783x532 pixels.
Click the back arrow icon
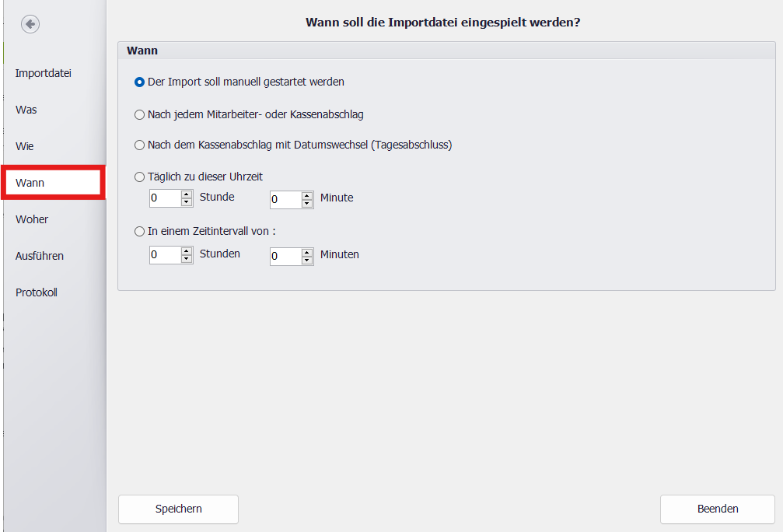click(x=30, y=24)
